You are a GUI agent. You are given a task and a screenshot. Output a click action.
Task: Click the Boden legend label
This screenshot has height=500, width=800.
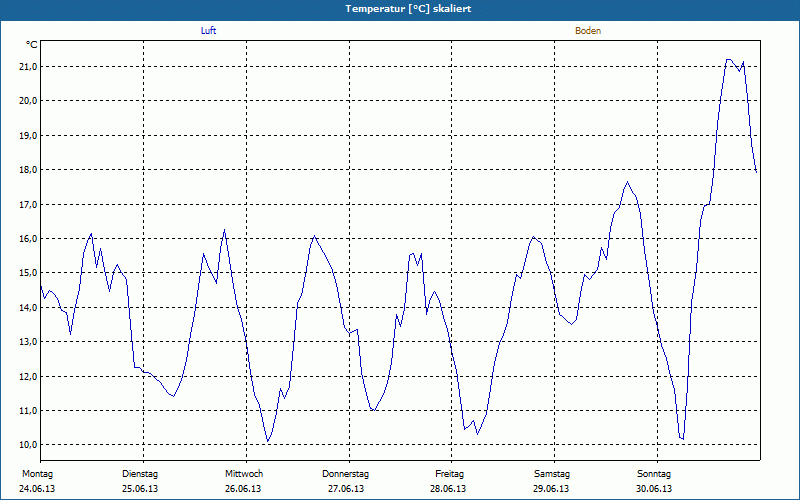588,31
